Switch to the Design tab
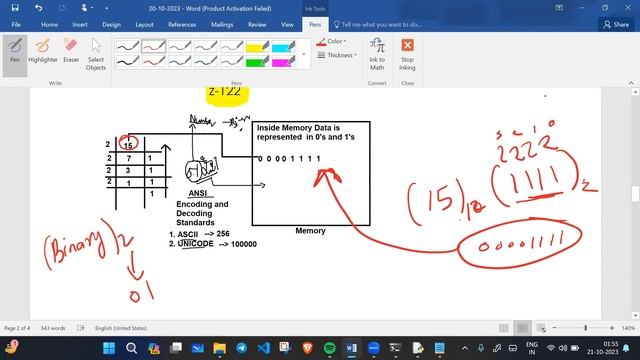The height and width of the screenshot is (360, 640). (x=111, y=24)
